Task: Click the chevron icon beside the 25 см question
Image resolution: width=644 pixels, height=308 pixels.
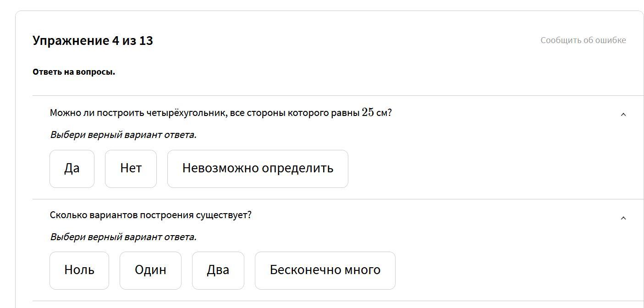Action: click(x=623, y=114)
